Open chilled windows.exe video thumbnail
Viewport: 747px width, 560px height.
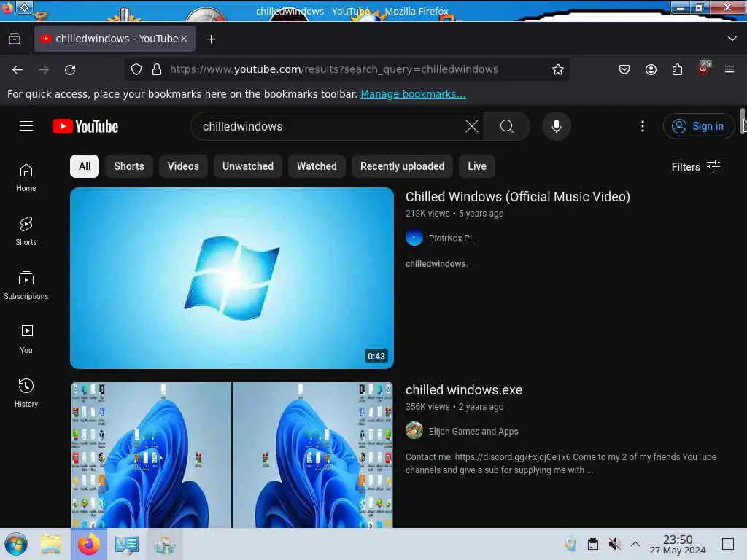click(x=232, y=455)
